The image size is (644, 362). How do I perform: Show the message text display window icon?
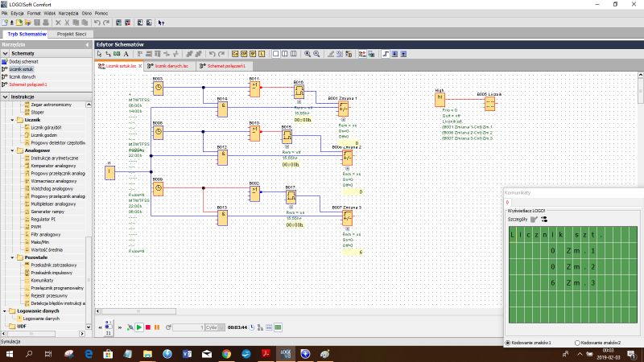point(278,327)
